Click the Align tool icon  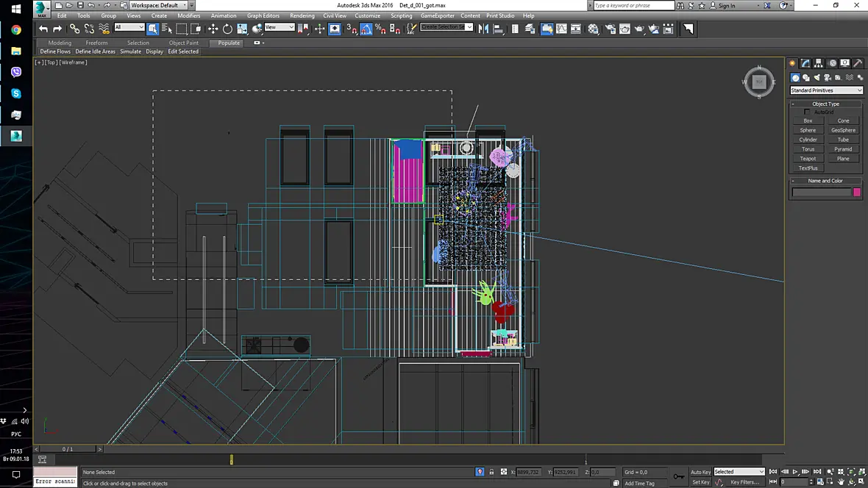tap(498, 29)
